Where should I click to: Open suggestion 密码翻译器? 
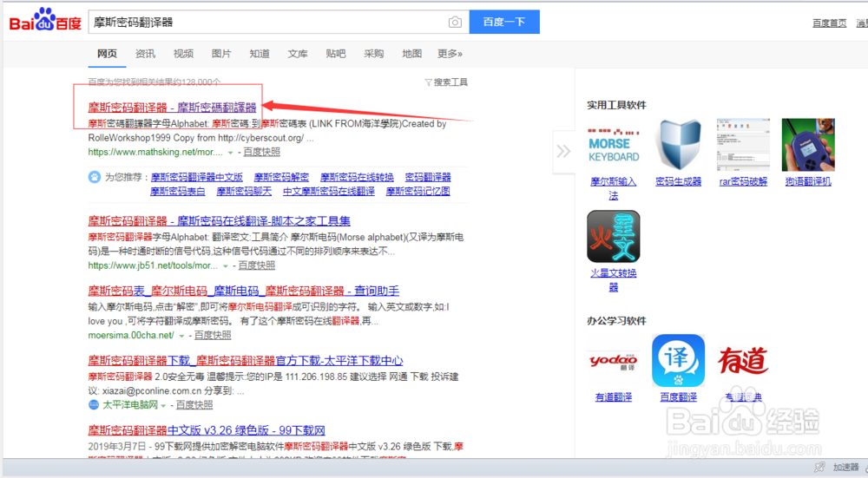(x=428, y=177)
